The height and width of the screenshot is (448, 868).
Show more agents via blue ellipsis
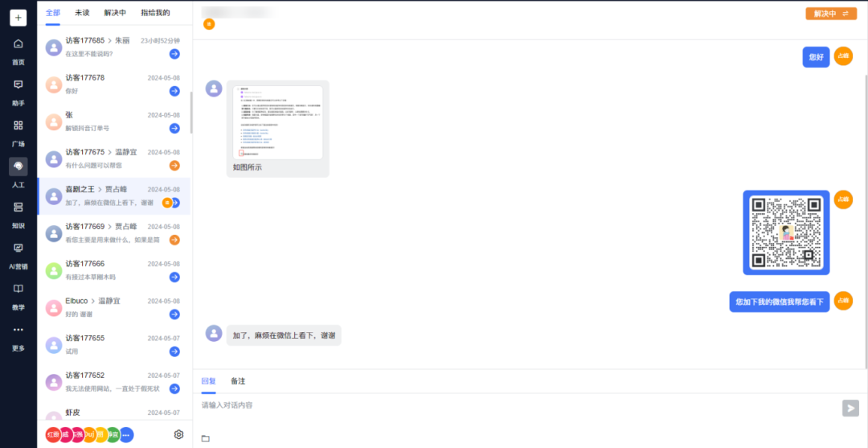(126, 434)
